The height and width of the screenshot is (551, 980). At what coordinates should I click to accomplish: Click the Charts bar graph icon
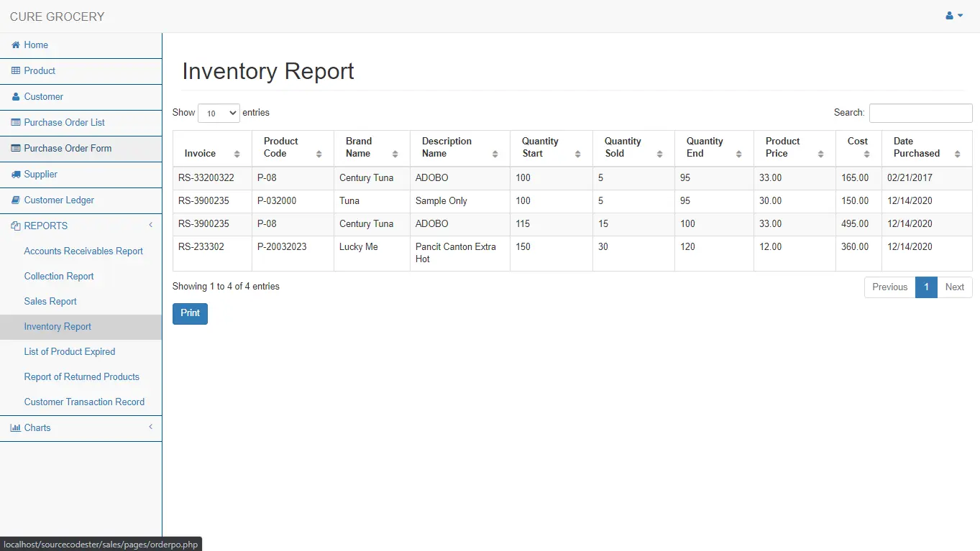click(16, 428)
